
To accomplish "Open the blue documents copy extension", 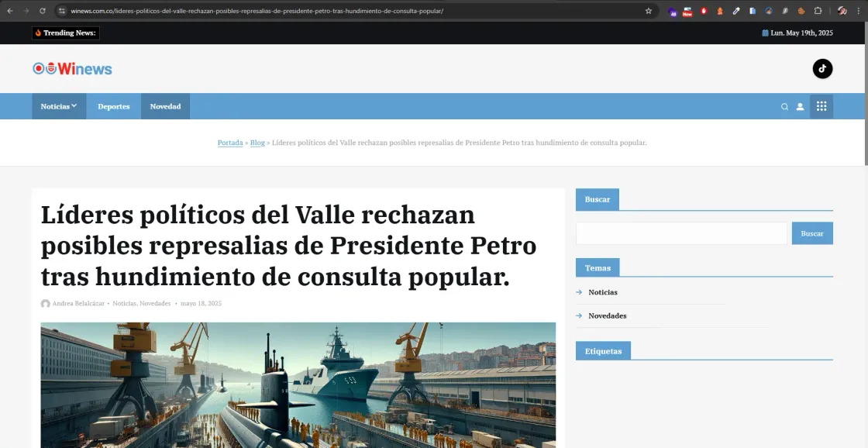I will (753, 11).
